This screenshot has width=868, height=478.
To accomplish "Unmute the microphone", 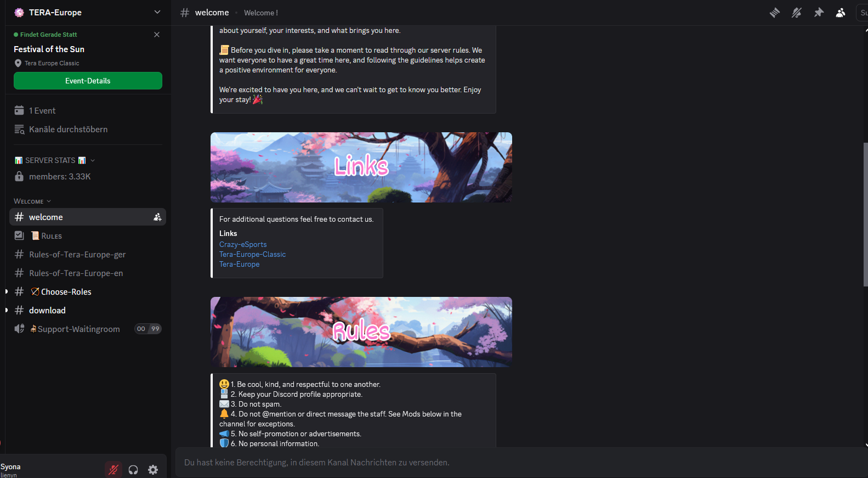I will point(114,470).
